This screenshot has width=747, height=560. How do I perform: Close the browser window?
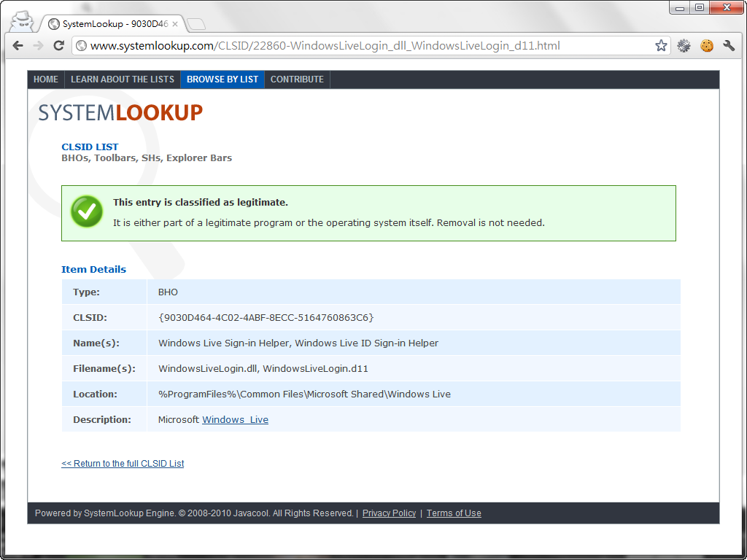point(727,7)
